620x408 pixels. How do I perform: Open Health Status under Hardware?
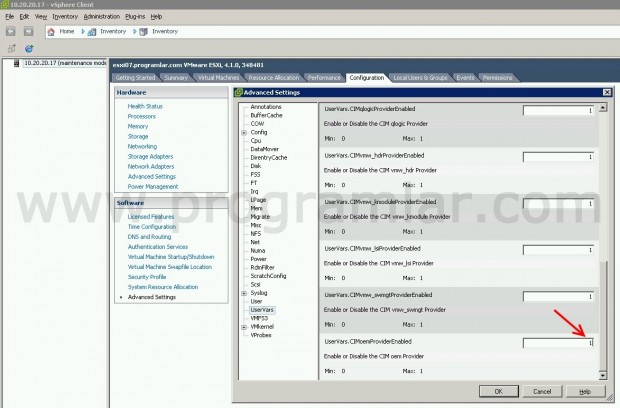[x=145, y=106]
